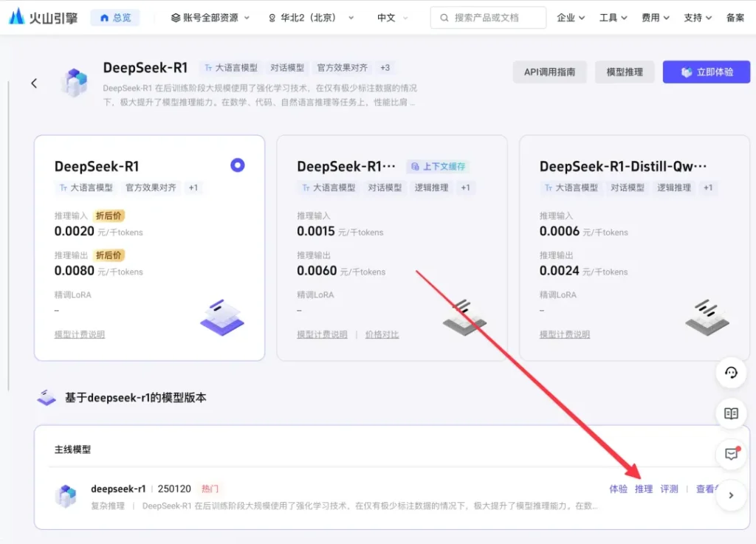Open the documentation book icon
756x544 pixels.
coord(731,413)
